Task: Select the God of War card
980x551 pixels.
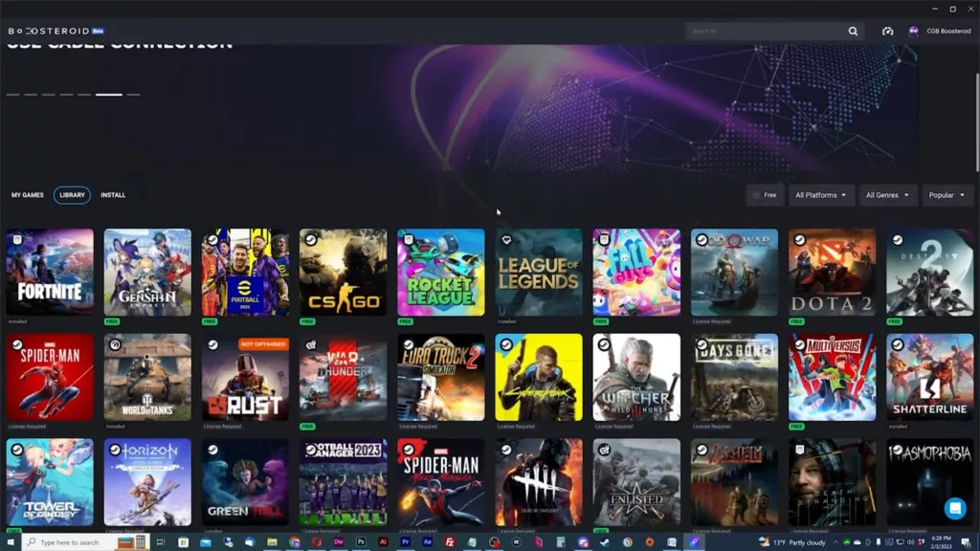Action: [x=734, y=273]
